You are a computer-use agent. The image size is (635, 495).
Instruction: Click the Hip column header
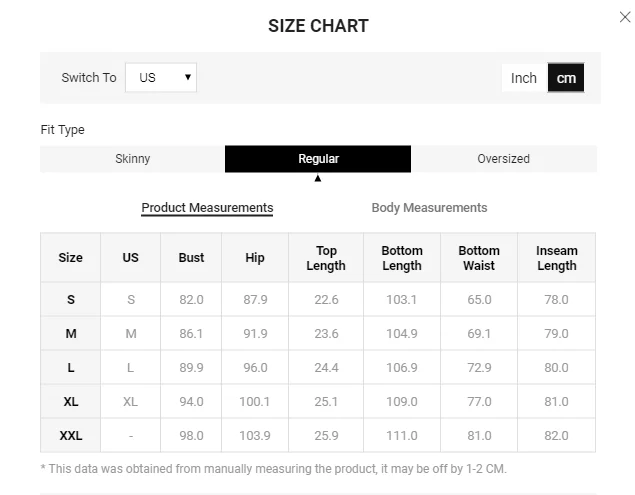(255, 258)
